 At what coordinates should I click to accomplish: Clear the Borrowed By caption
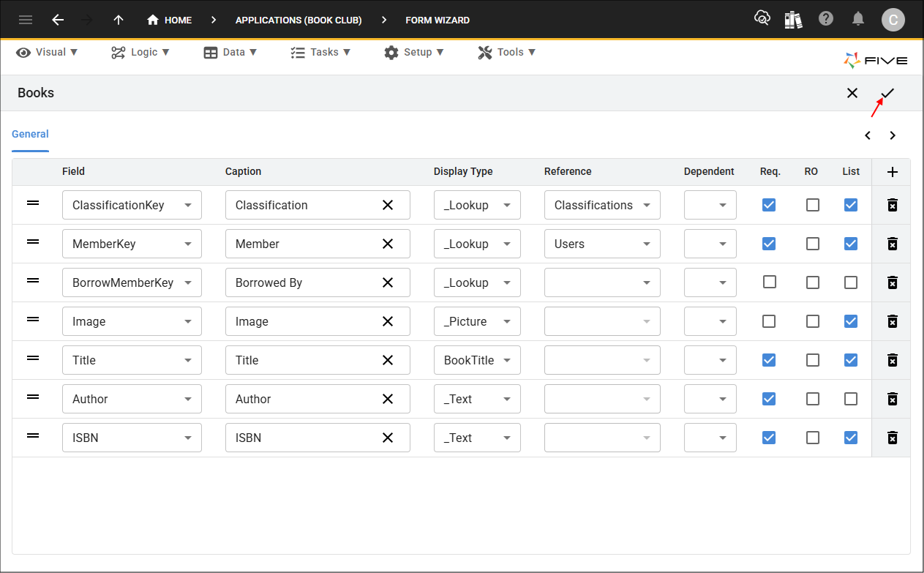point(388,282)
